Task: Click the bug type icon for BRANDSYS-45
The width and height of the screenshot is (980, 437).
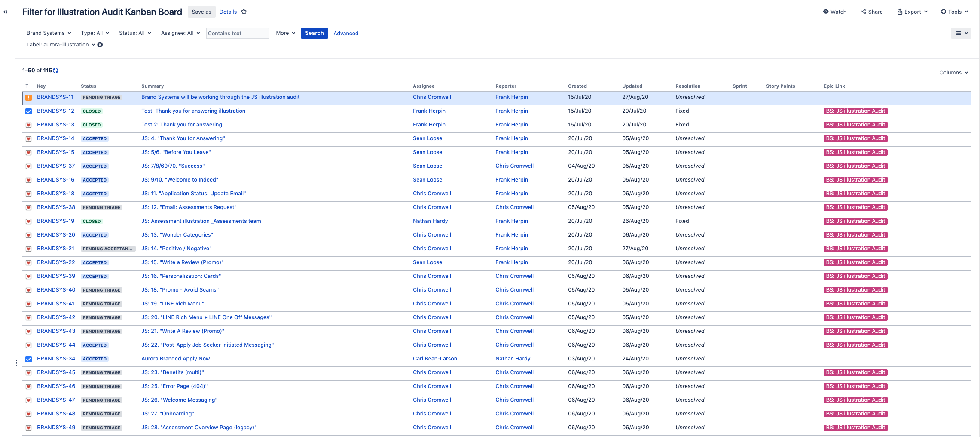Action: coord(28,372)
